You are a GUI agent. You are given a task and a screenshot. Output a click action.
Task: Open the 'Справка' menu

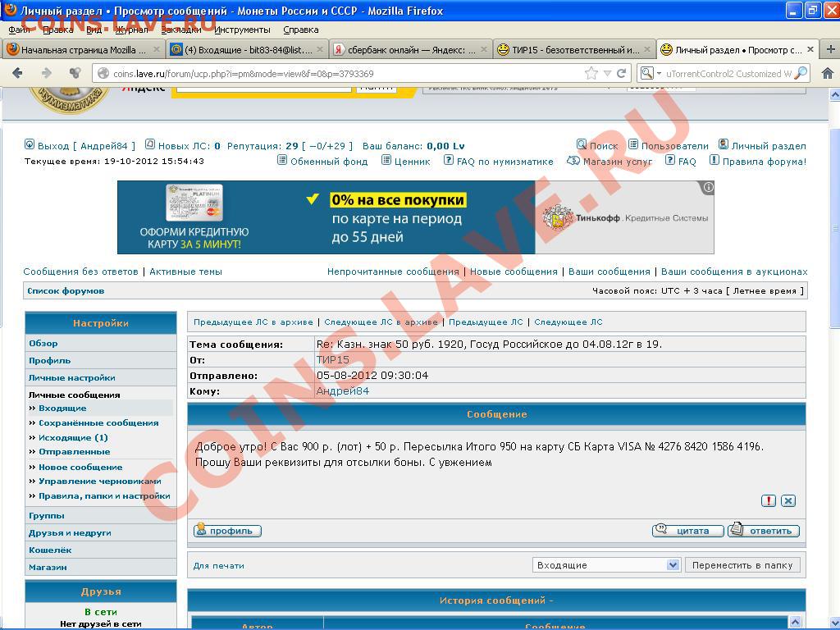(x=300, y=30)
